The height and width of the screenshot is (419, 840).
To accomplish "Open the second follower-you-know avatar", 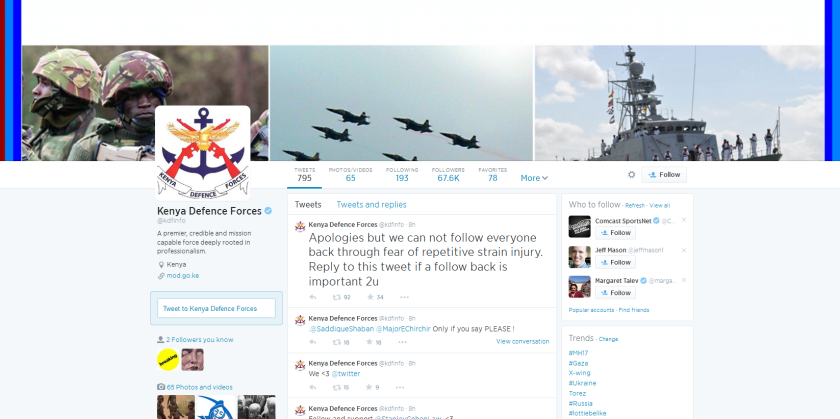I will click(x=192, y=360).
